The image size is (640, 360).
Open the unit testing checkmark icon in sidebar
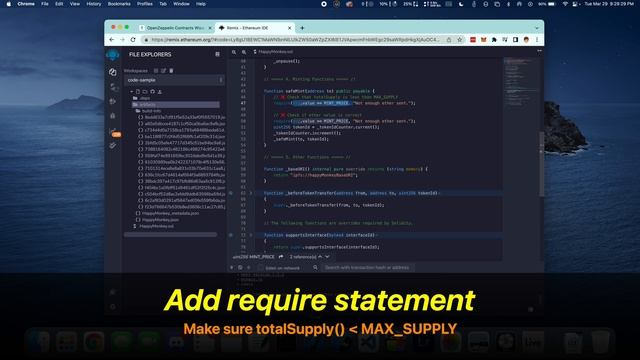click(113, 146)
